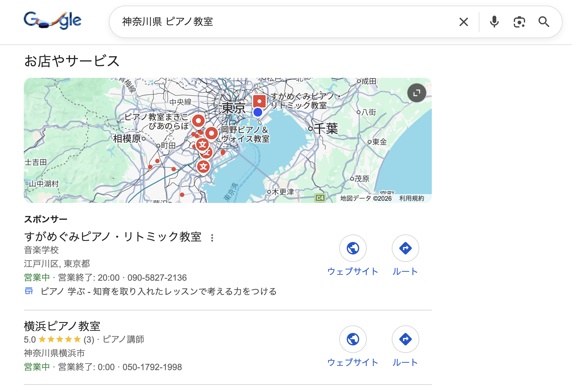
Task: Select the 岡野ピアノ&ヴォイス教室 map pin
Action: point(212,133)
